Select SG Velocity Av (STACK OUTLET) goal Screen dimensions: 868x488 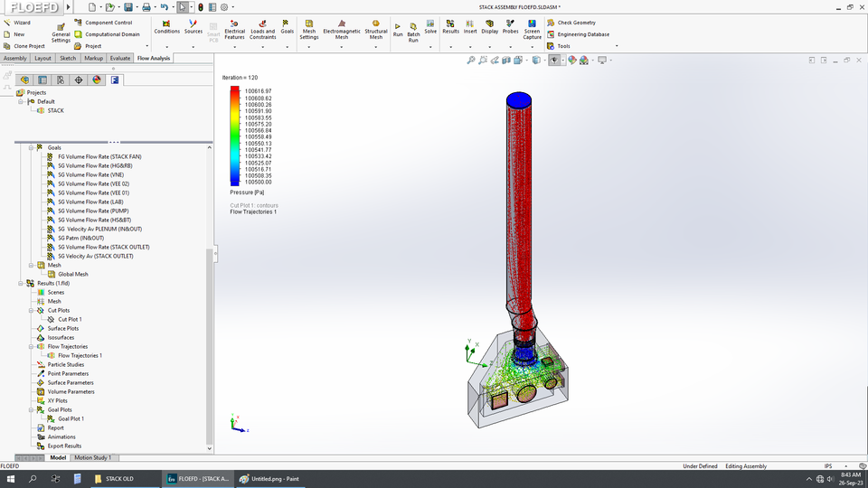pyautogui.click(x=90, y=256)
